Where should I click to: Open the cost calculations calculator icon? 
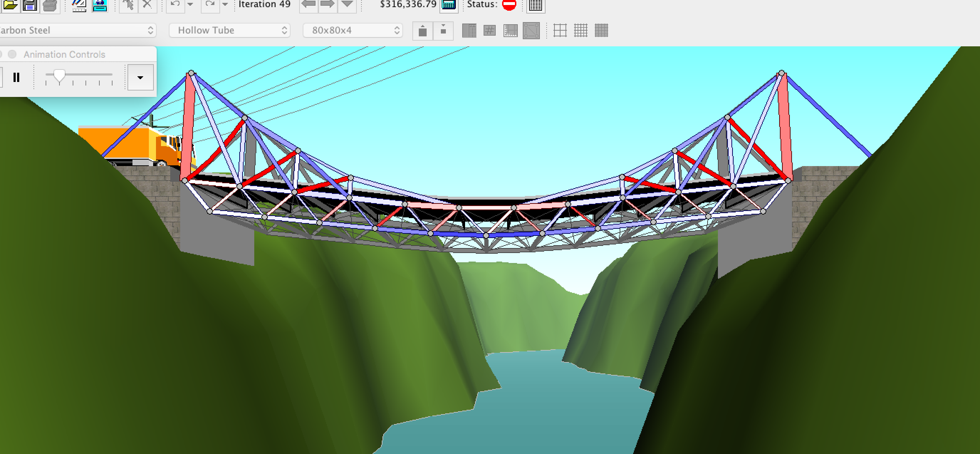pyautogui.click(x=449, y=5)
